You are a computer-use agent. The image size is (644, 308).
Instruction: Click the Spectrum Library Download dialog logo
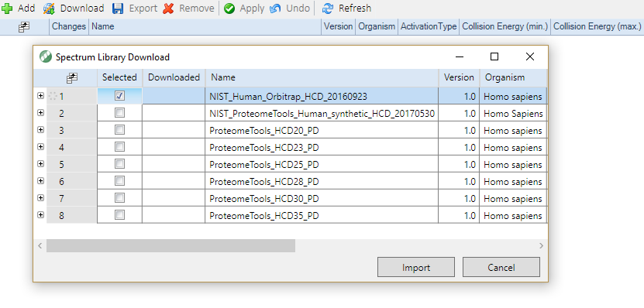point(45,56)
